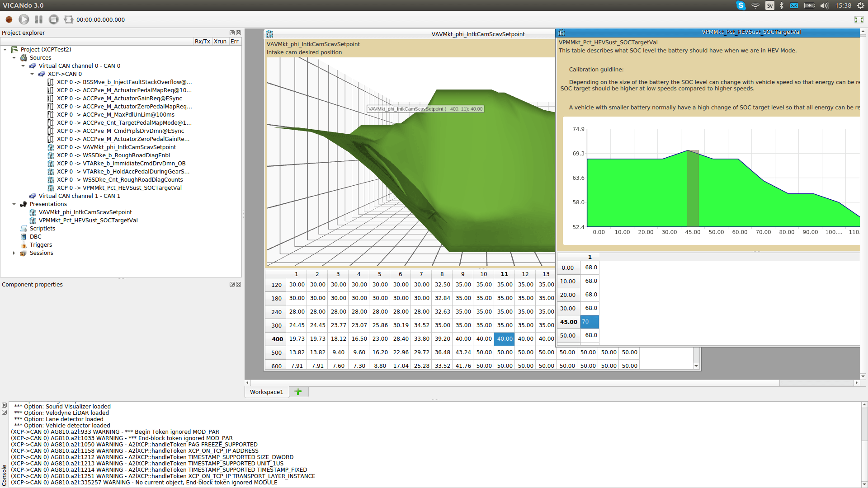The height and width of the screenshot is (488, 868).
Task: Open the Wi-Fi network indicator
Action: click(x=755, y=5)
